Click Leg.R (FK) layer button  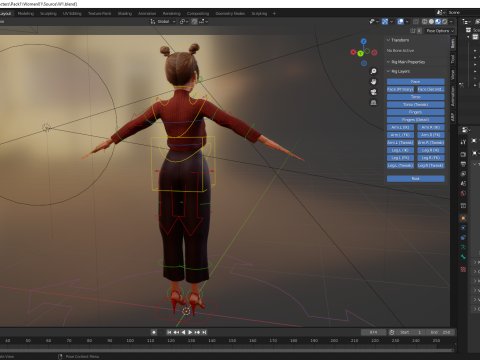click(431, 158)
